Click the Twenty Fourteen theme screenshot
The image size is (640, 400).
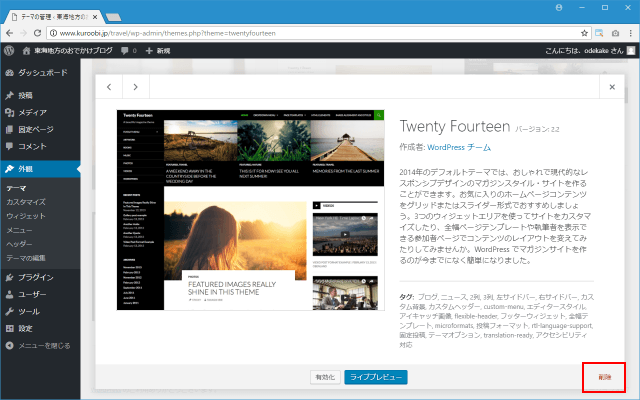point(251,209)
